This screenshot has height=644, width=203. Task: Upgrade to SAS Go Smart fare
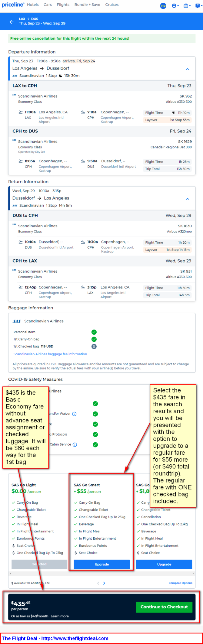pyautogui.click(x=102, y=564)
